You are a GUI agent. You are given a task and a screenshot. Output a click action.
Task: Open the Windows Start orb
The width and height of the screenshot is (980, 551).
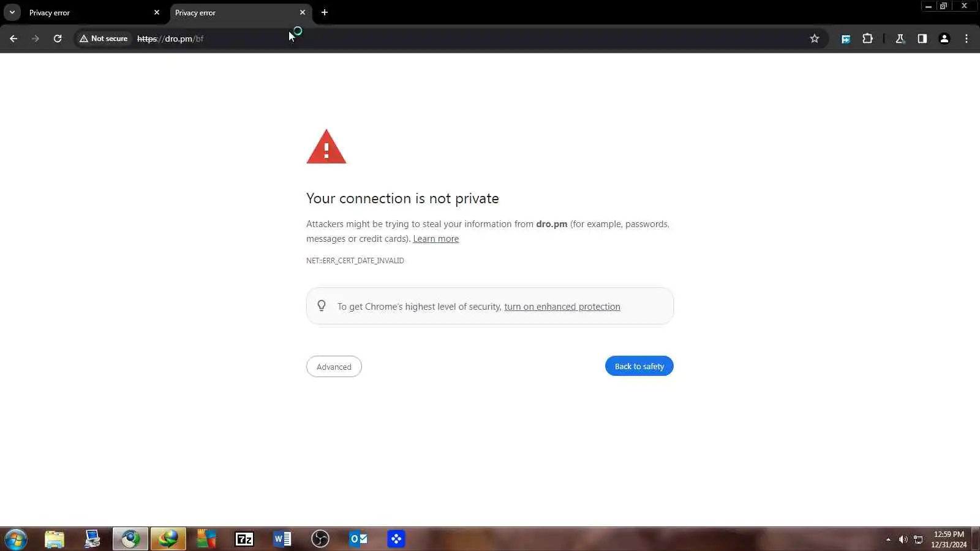point(15,539)
